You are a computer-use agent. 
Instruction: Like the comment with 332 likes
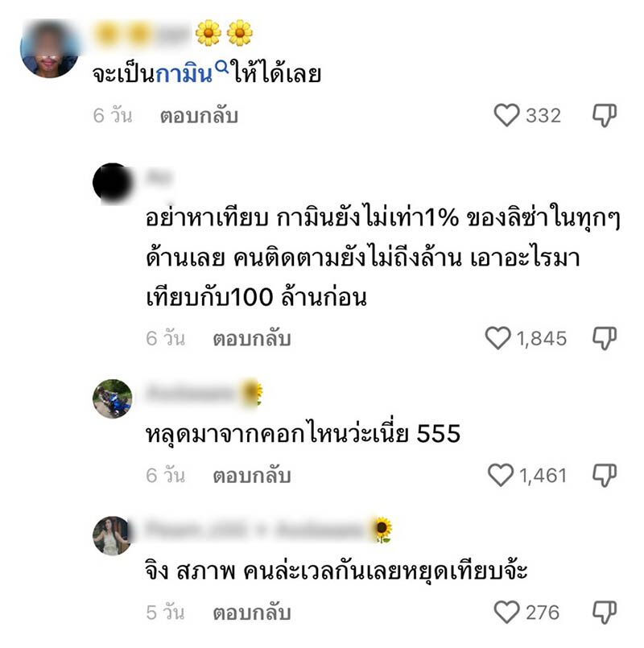click(507, 115)
